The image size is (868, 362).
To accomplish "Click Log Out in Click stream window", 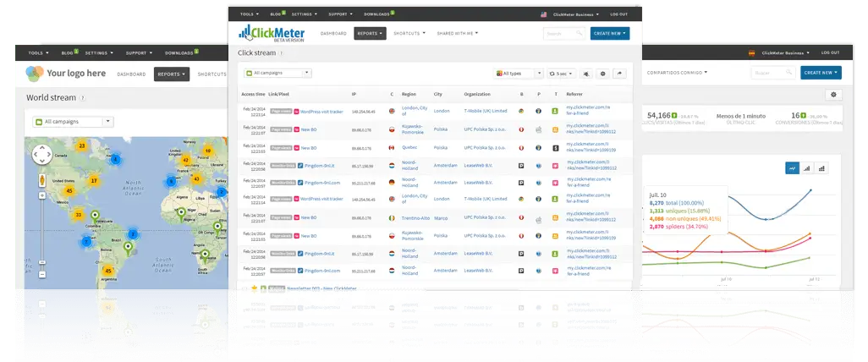I will [619, 14].
